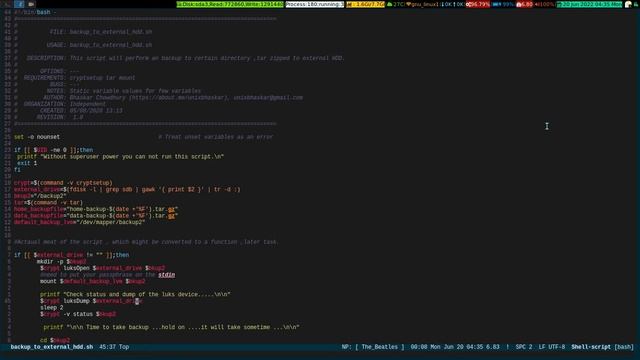This screenshot has width=640, height=360.
Task: Select the first workspace icon in top bar
Action: click(7, 4)
